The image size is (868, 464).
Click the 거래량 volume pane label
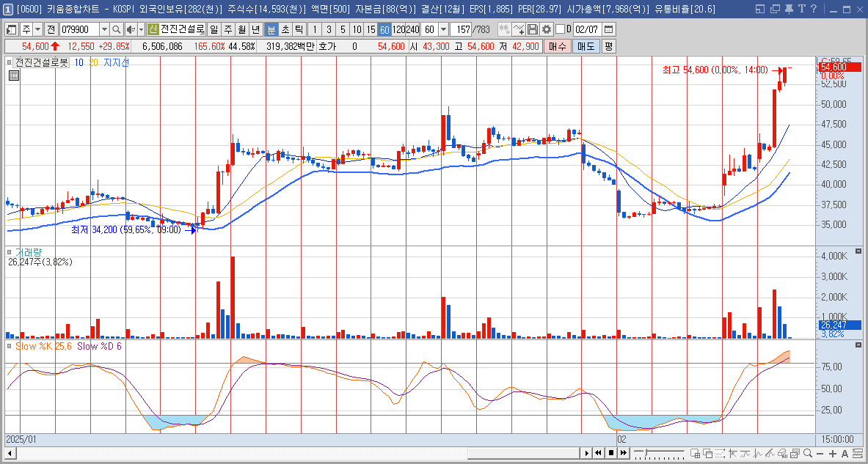coord(28,252)
